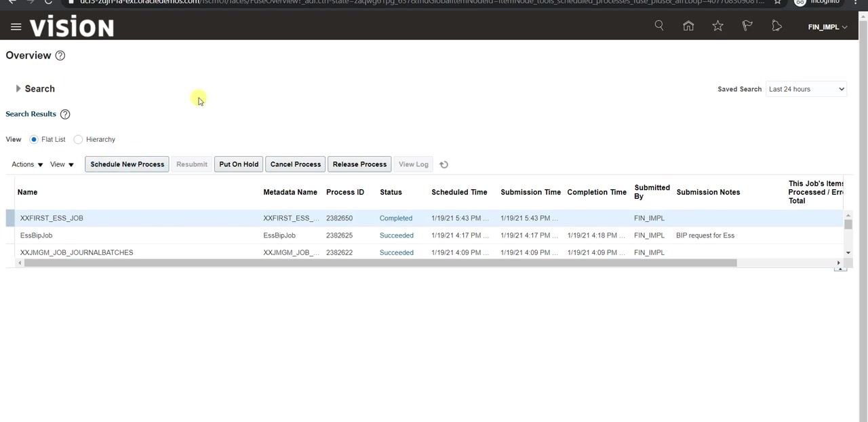Open the Saved Search dropdown
Image resolution: width=868 pixels, height=422 pixels.
coord(806,89)
